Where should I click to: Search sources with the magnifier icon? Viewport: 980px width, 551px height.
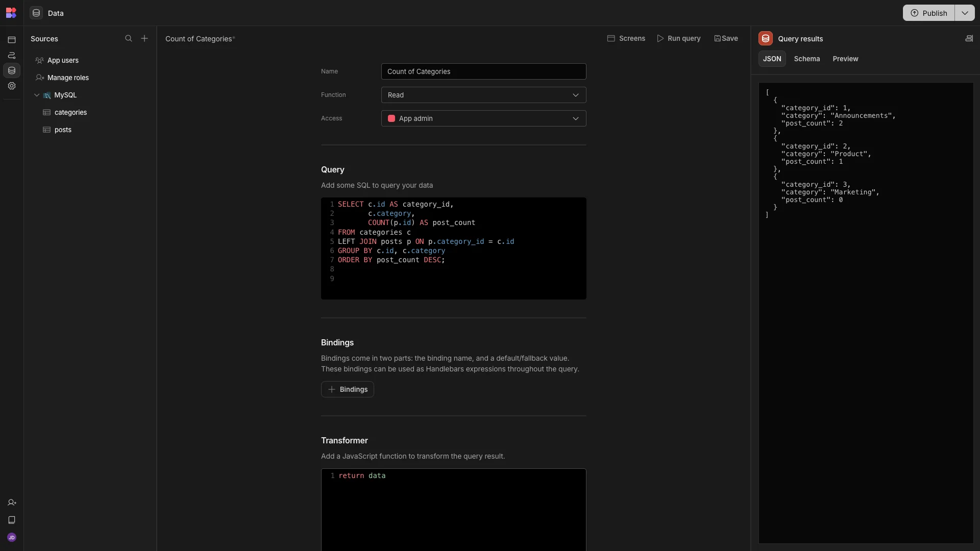pyautogui.click(x=129, y=39)
